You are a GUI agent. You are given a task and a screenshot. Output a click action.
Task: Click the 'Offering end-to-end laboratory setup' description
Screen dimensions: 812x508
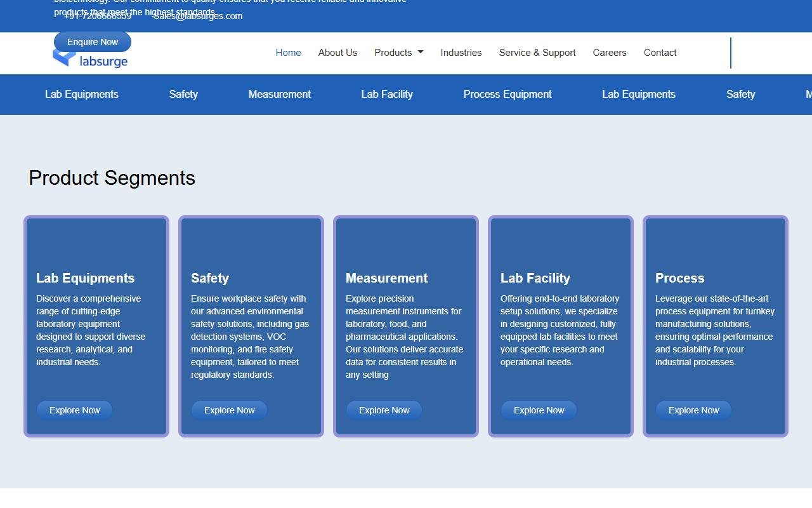pyautogui.click(x=560, y=330)
